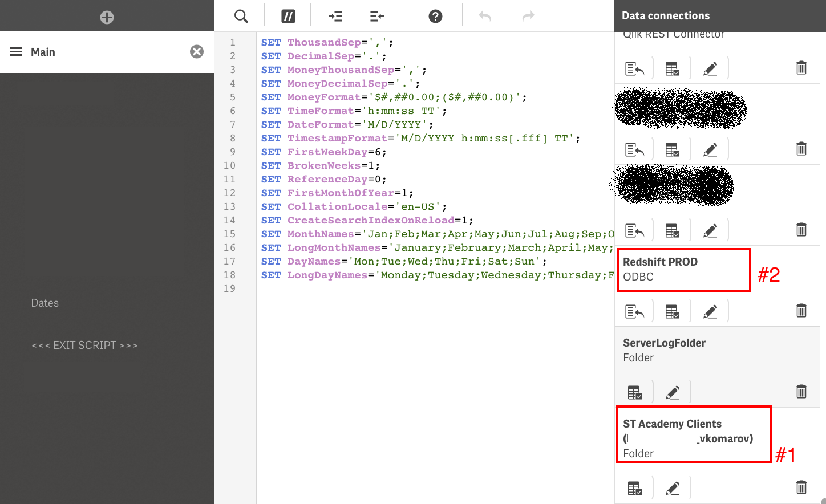The width and height of the screenshot is (826, 504).
Task: Select the ST Academy Clients connection name
Action: coord(688,431)
